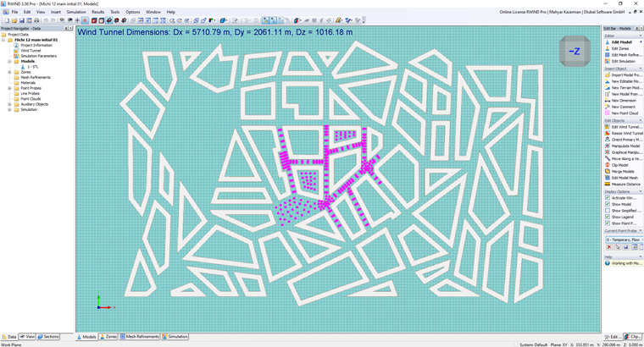Click the Print icon in the toolbar
The width and height of the screenshot is (644, 347).
(36, 20)
